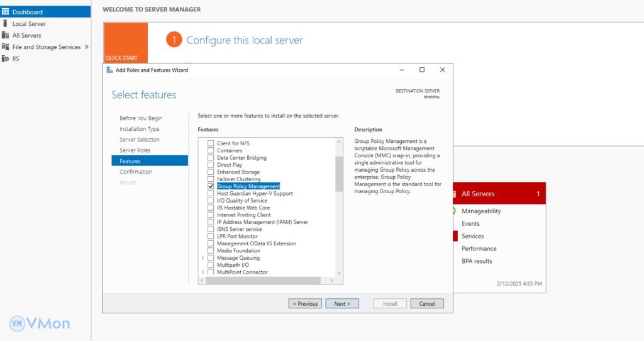Screen dimensions: 644x341
Task: Select the iSNS Server service row
Action: (x=239, y=229)
